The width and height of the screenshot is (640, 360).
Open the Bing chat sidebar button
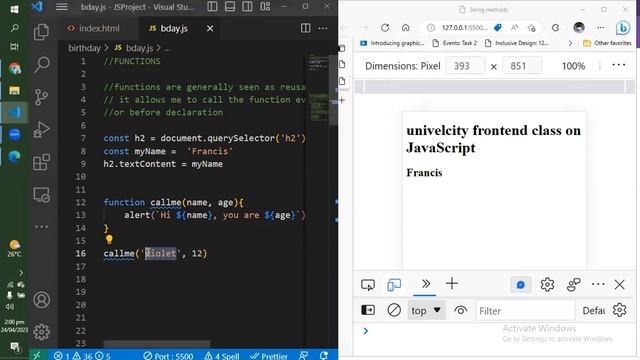[x=622, y=28]
